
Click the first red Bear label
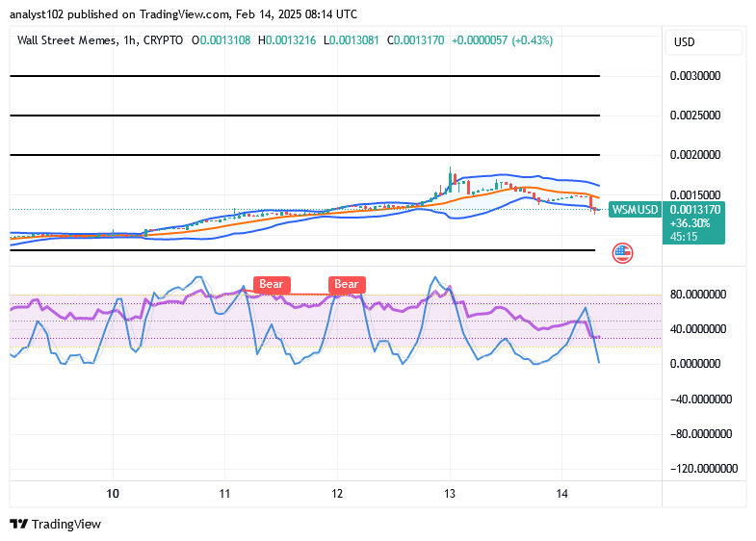272,284
